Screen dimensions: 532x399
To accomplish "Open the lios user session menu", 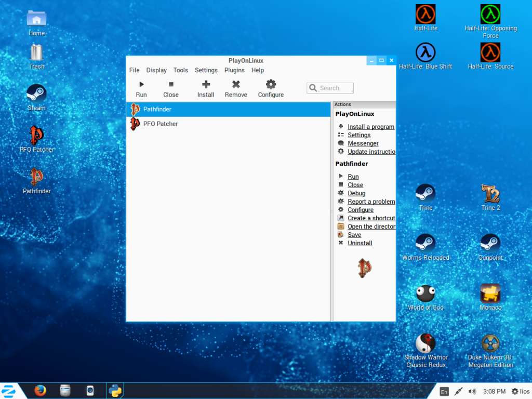I will point(521,392).
